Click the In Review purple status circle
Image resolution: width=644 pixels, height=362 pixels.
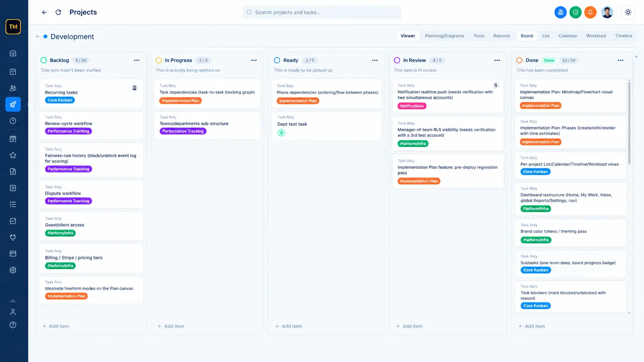397,60
